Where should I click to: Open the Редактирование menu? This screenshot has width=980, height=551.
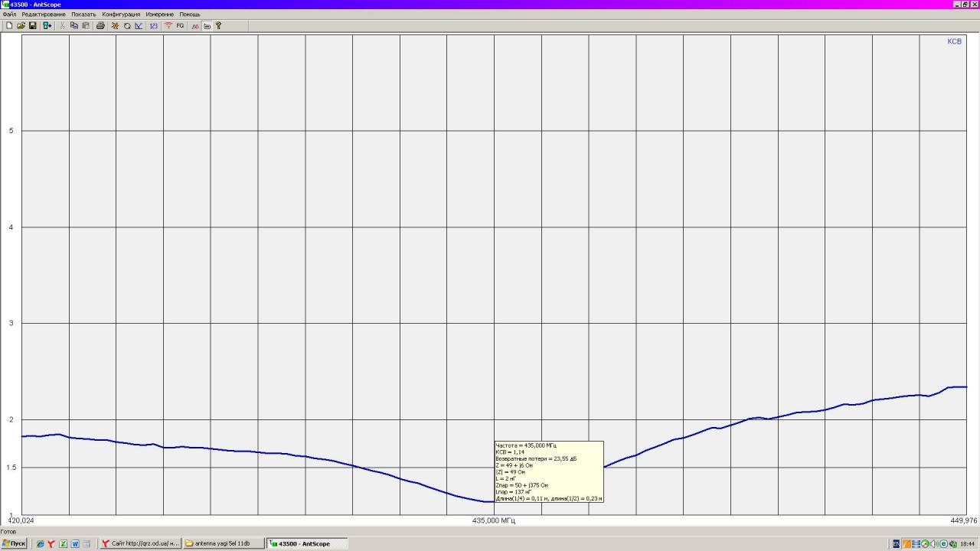[x=44, y=14]
